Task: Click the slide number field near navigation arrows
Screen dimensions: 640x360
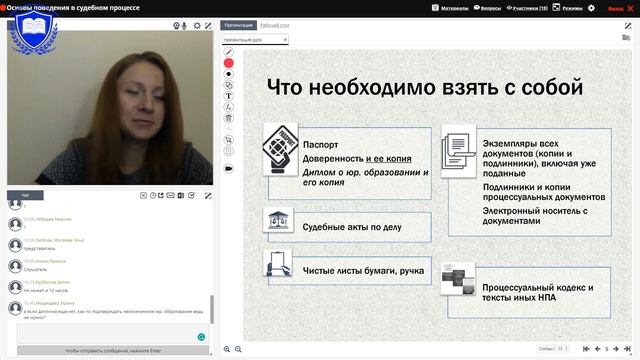Action: 607,349
